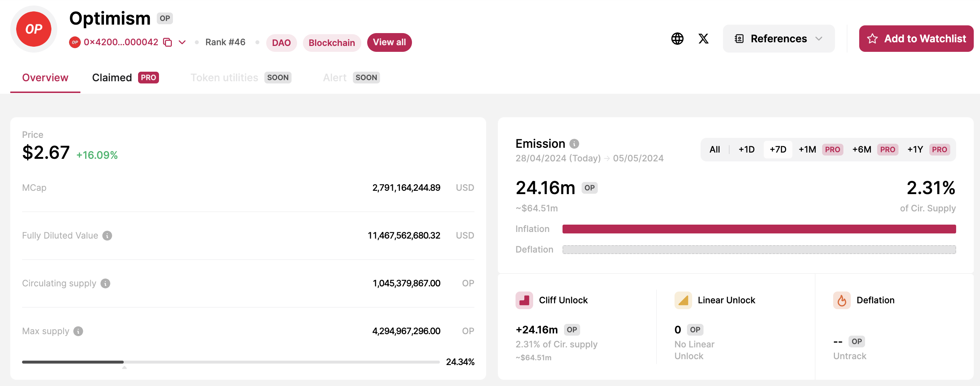
Task: Click the Untrack label under Deflation
Action: coord(850,356)
